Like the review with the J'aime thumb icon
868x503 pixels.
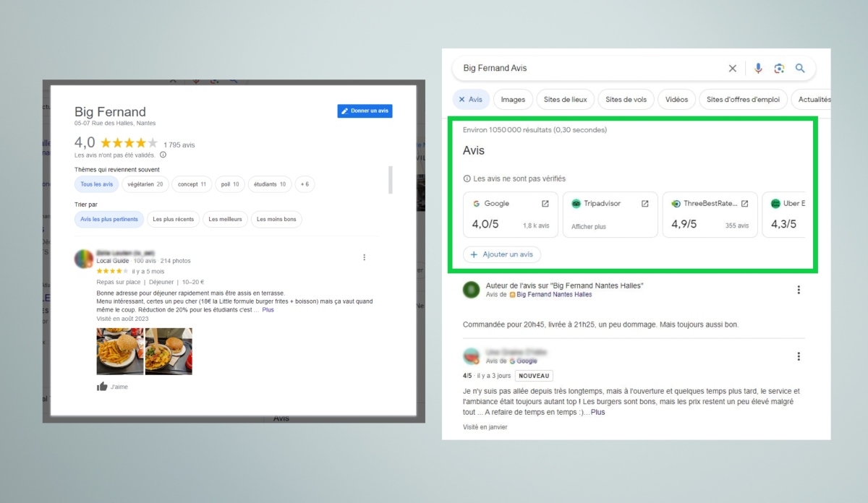tap(102, 387)
